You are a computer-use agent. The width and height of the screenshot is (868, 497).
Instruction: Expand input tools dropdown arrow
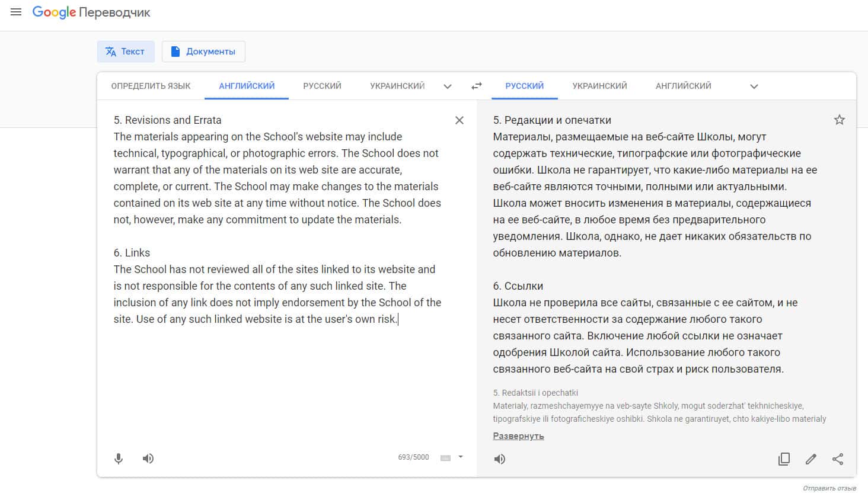click(x=461, y=457)
